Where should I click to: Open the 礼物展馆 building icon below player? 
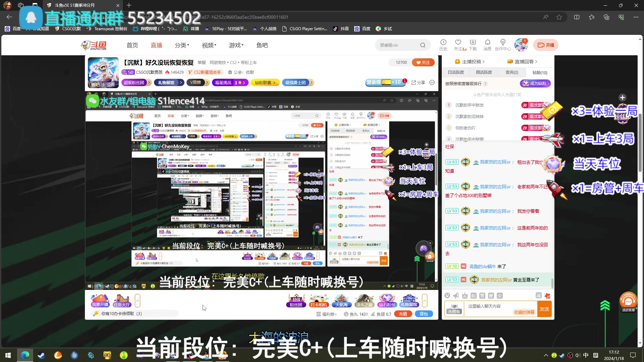[409, 301]
